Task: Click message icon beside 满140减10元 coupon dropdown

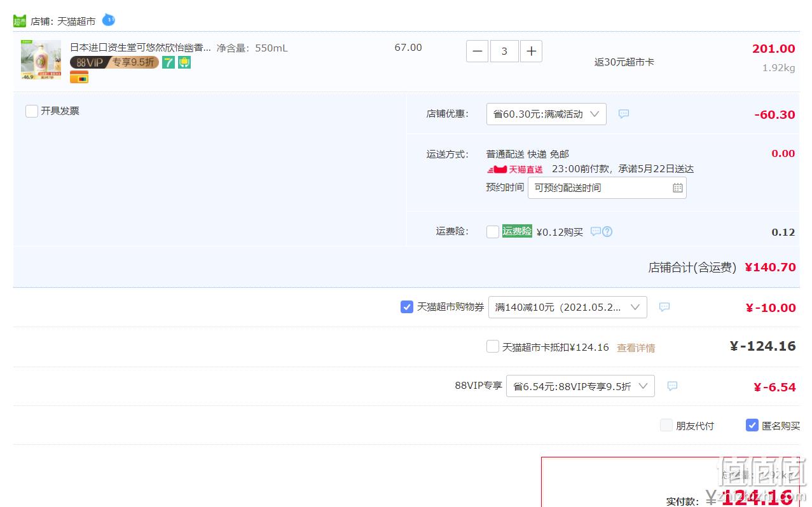Action: [664, 307]
